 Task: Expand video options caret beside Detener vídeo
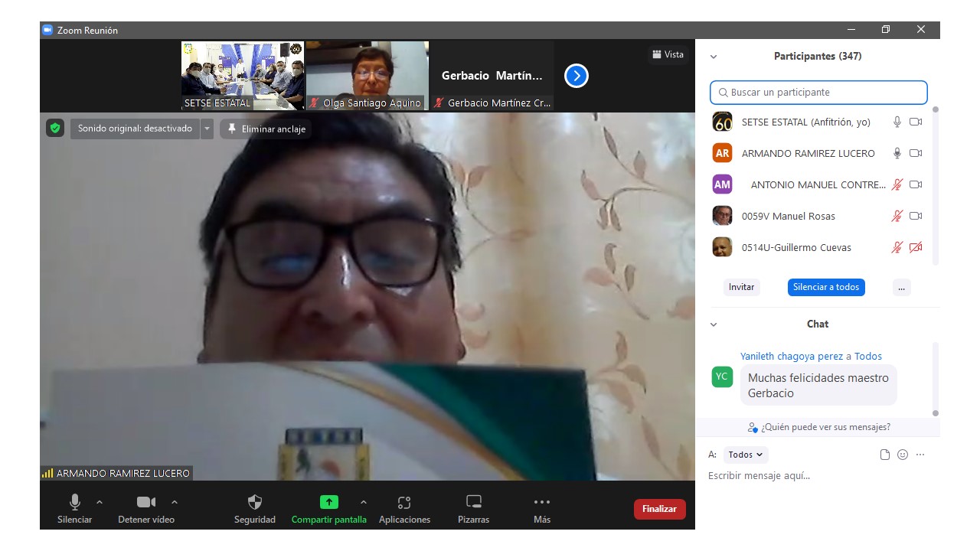(x=175, y=502)
